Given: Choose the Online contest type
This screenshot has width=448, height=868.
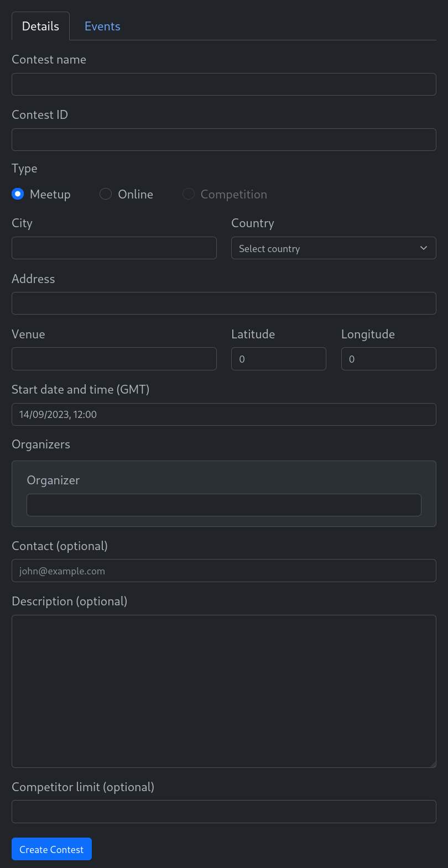Looking at the screenshot, I should 106,194.
